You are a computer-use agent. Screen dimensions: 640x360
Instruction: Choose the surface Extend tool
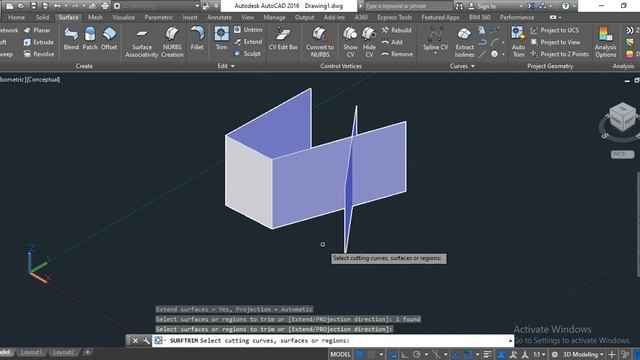(248, 42)
